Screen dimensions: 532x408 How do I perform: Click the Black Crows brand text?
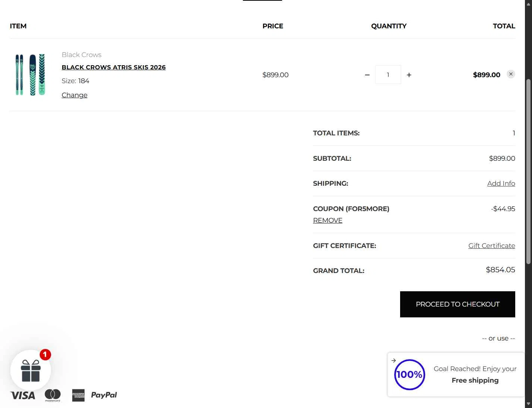(x=82, y=55)
